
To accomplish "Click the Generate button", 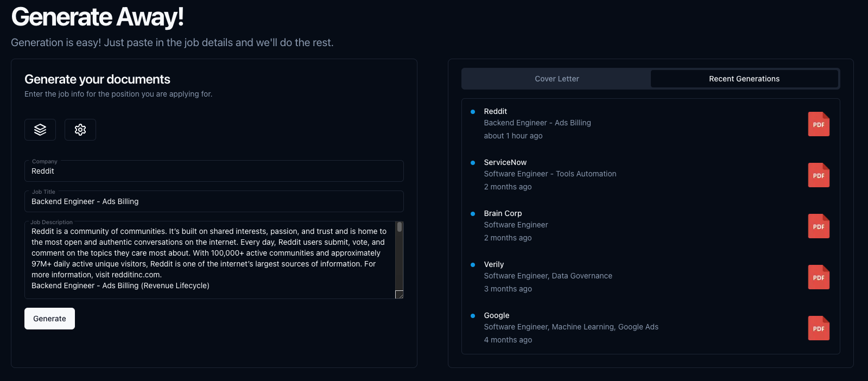I will pyautogui.click(x=49, y=319).
